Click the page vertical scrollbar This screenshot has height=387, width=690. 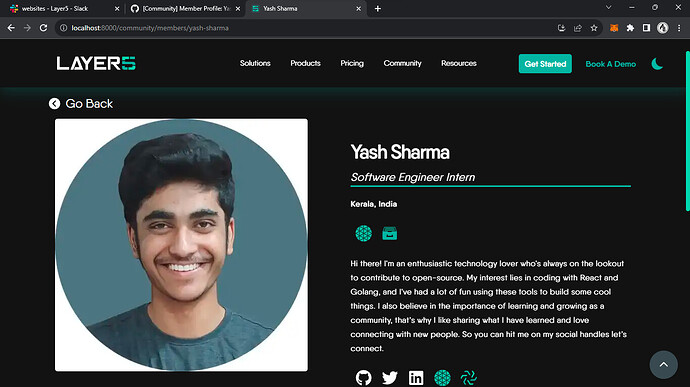click(x=688, y=131)
